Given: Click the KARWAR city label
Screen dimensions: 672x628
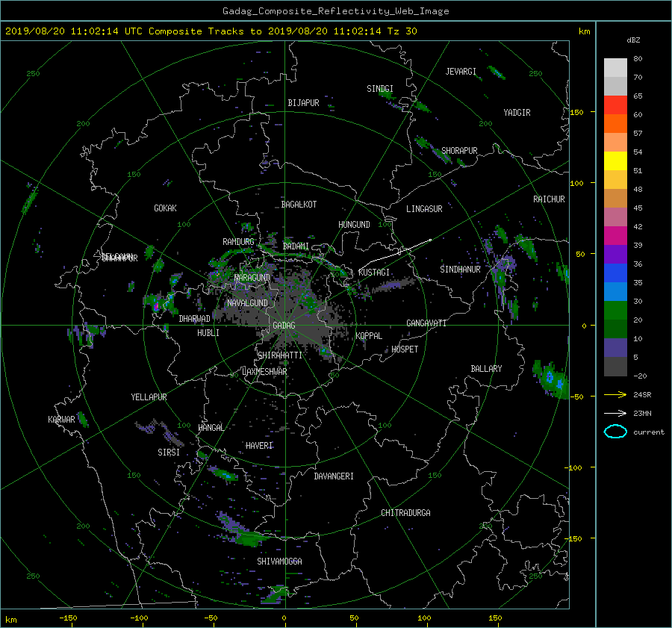Looking at the screenshot, I should (x=61, y=420).
